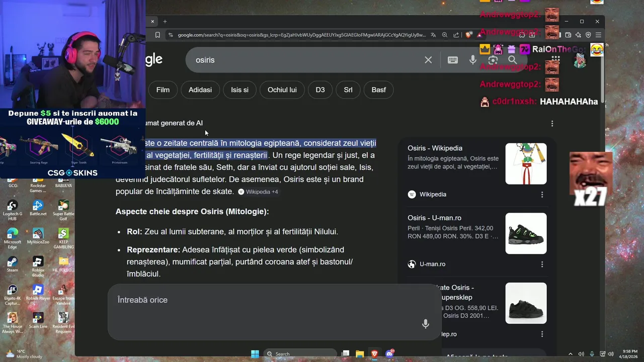This screenshot has height=362, width=644.
Task: Select the Steam desktop shortcut
Action: point(13,264)
